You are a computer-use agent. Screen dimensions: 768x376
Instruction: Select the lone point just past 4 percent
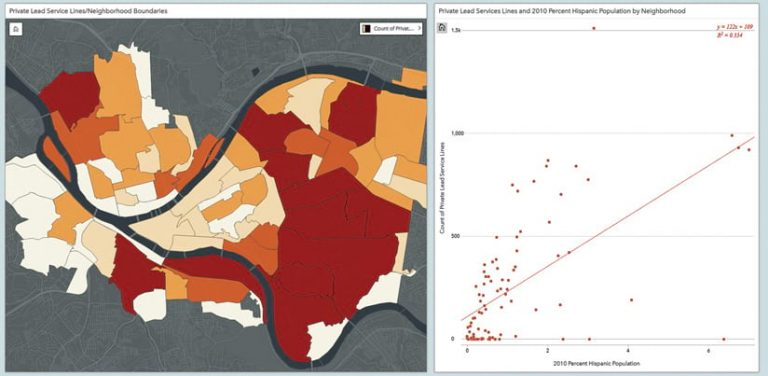(x=631, y=300)
